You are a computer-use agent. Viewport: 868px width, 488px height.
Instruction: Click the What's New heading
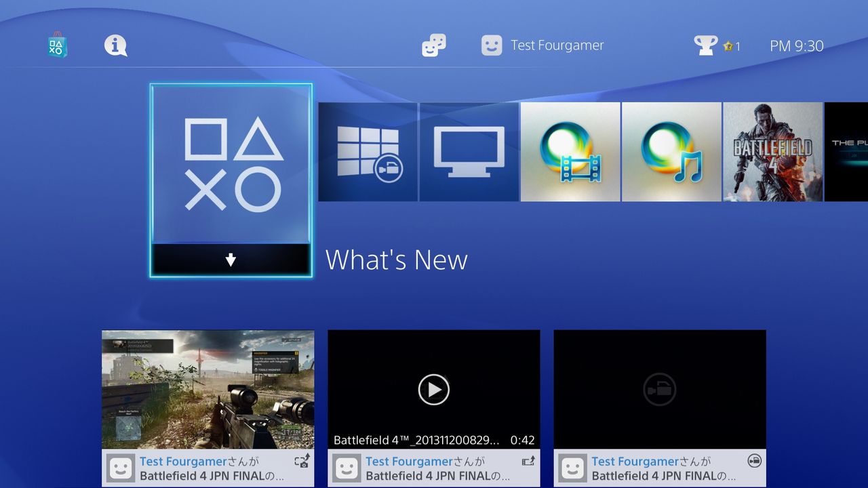[x=397, y=260]
